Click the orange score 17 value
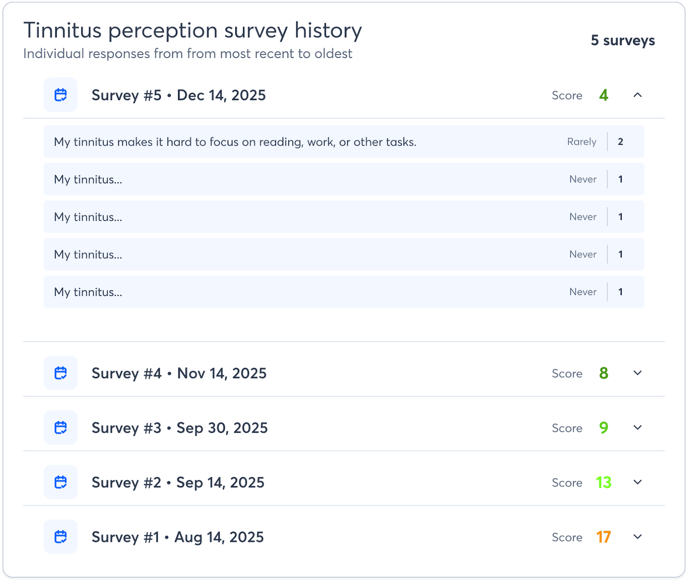This screenshot has height=581, width=688. click(x=603, y=537)
